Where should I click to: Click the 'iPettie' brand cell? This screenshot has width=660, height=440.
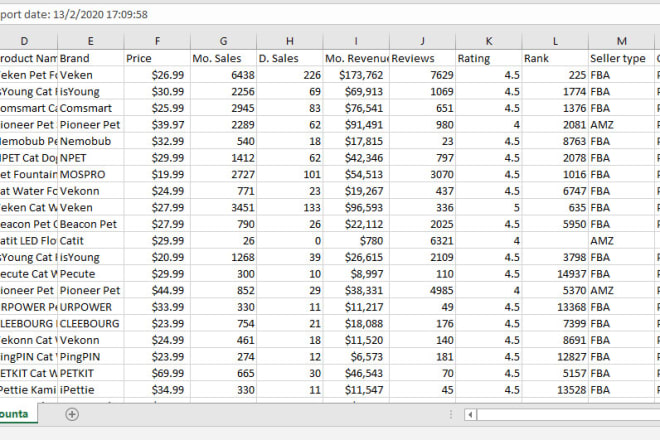[x=90, y=390]
